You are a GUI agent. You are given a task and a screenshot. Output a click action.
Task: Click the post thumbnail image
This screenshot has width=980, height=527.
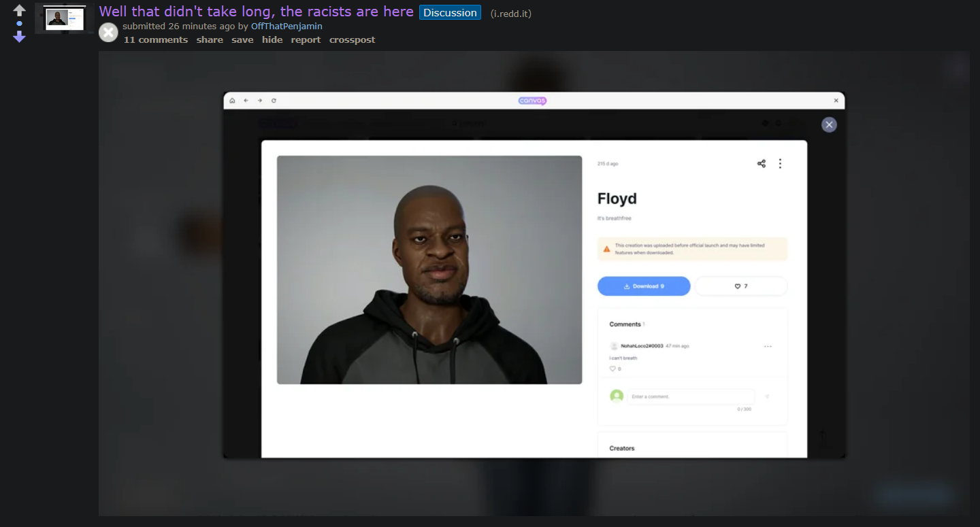coord(65,18)
